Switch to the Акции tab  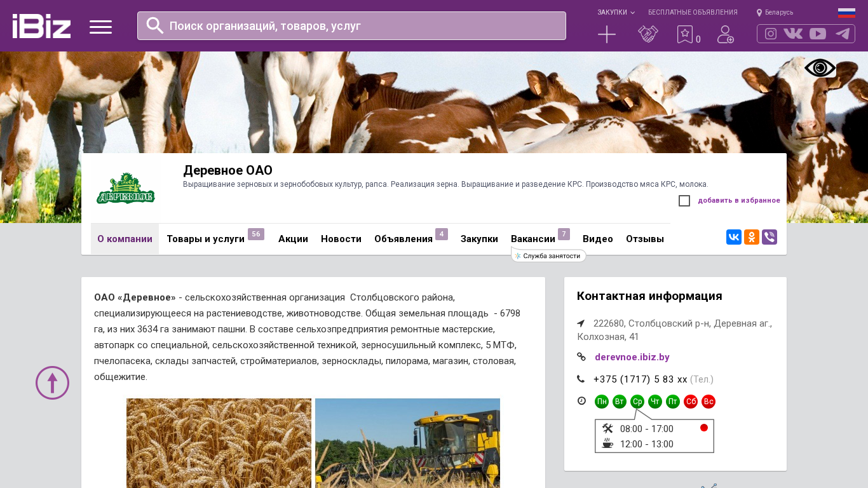click(293, 239)
